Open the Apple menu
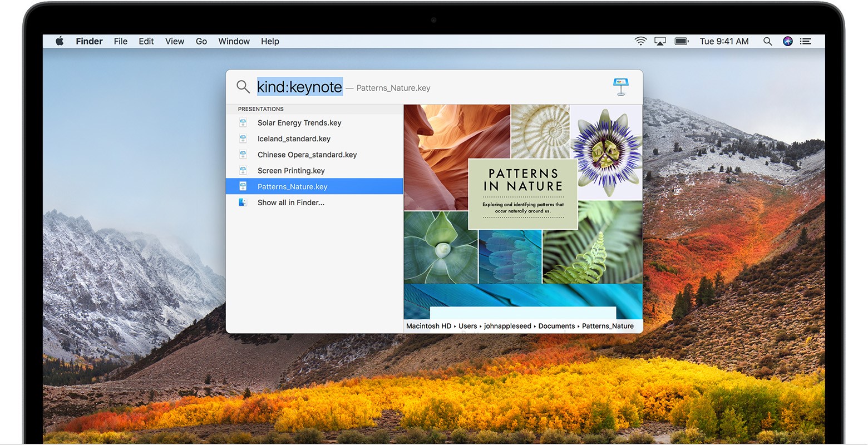The height and width of the screenshot is (445, 868). point(60,41)
